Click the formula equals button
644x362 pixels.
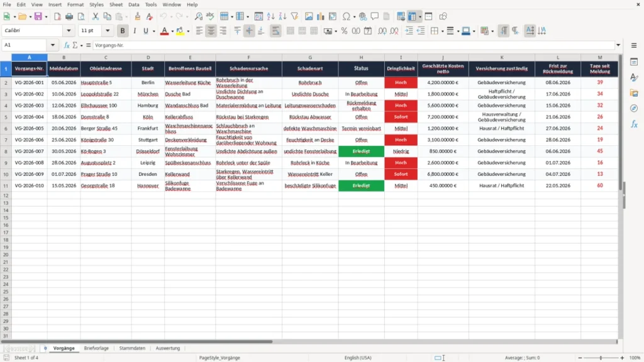(x=88, y=45)
